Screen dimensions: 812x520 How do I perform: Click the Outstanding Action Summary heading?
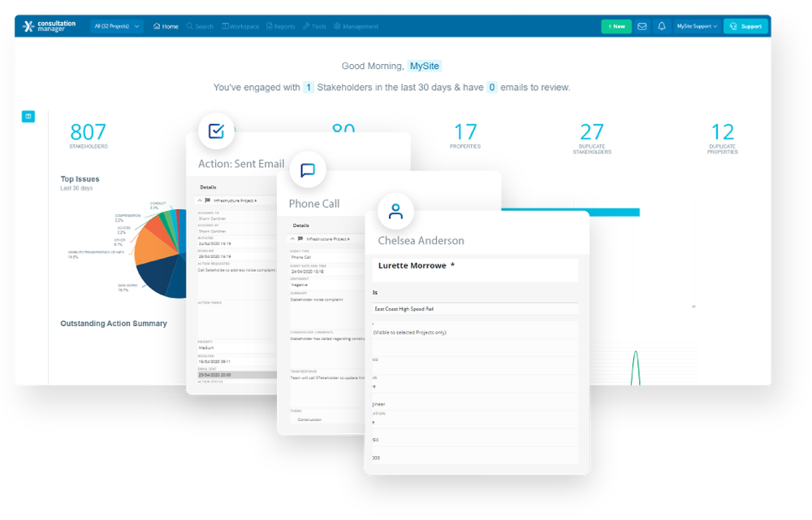pos(114,324)
